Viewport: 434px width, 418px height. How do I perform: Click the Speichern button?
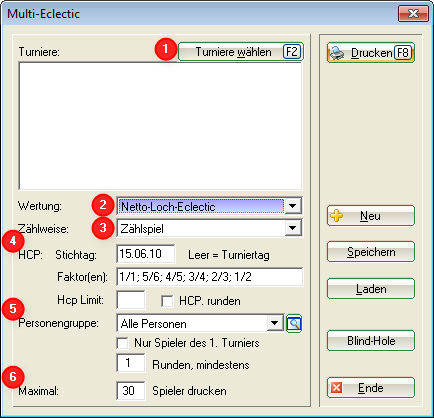371,252
